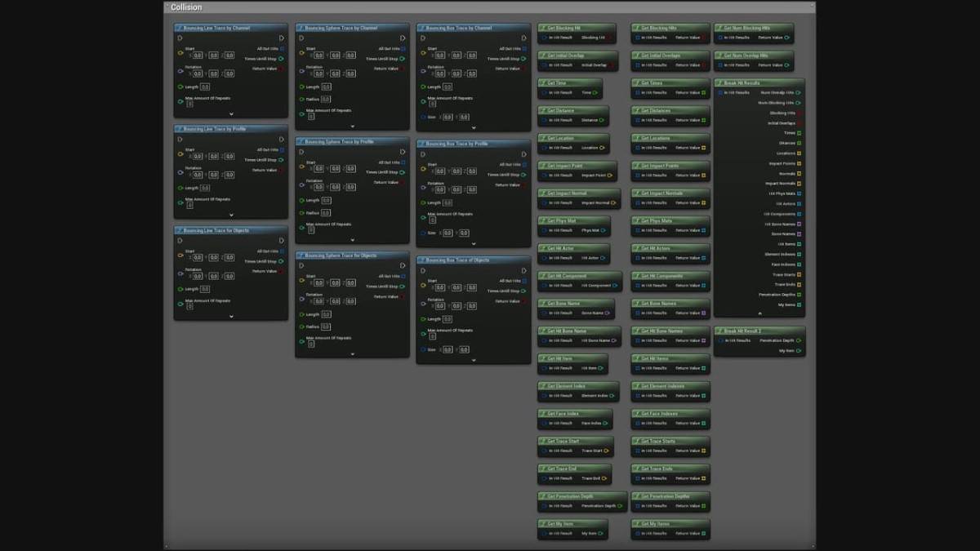This screenshot has width=980, height=551.
Task: Select the Get Face Indexes node title
Action: 659,414
